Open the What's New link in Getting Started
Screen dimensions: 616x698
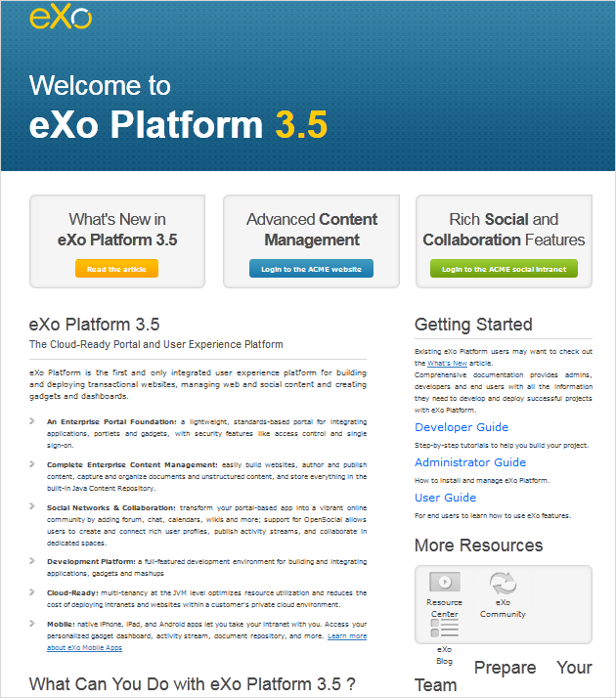[447, 364]
